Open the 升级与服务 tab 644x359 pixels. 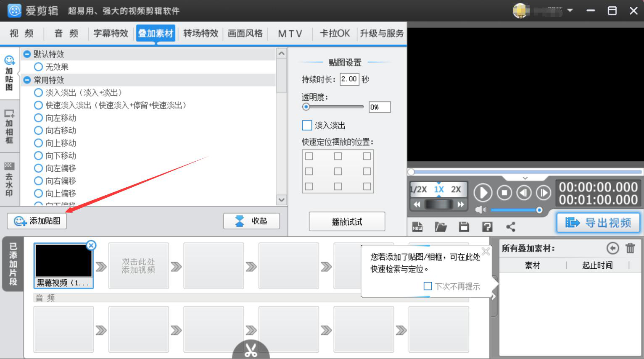click(382, 33)
